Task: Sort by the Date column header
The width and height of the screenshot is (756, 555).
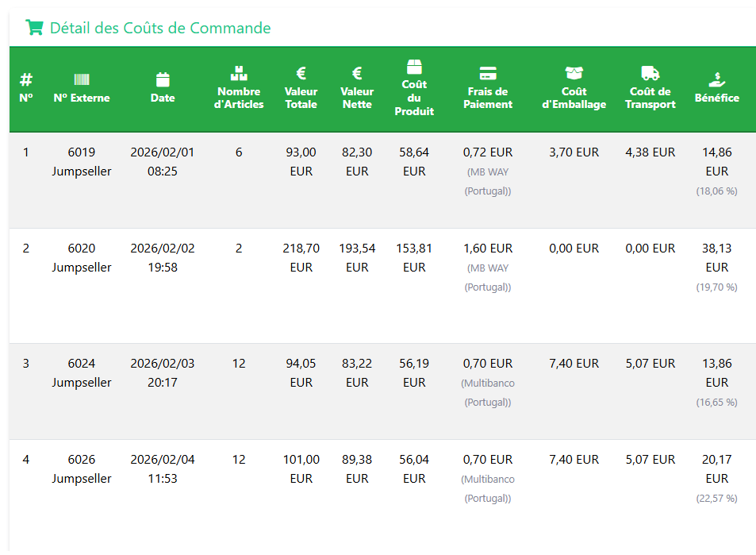Action: pyautogui.click(x=163, y=98)
